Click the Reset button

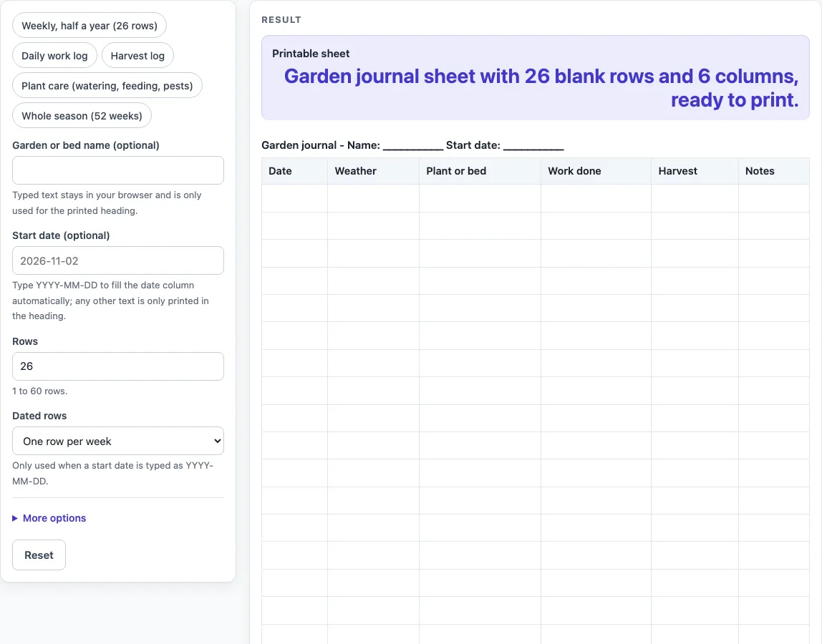[39, 555]
